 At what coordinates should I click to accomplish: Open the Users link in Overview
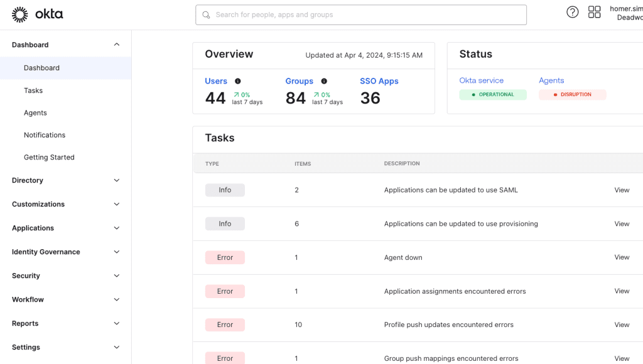[x=216, y=81]
